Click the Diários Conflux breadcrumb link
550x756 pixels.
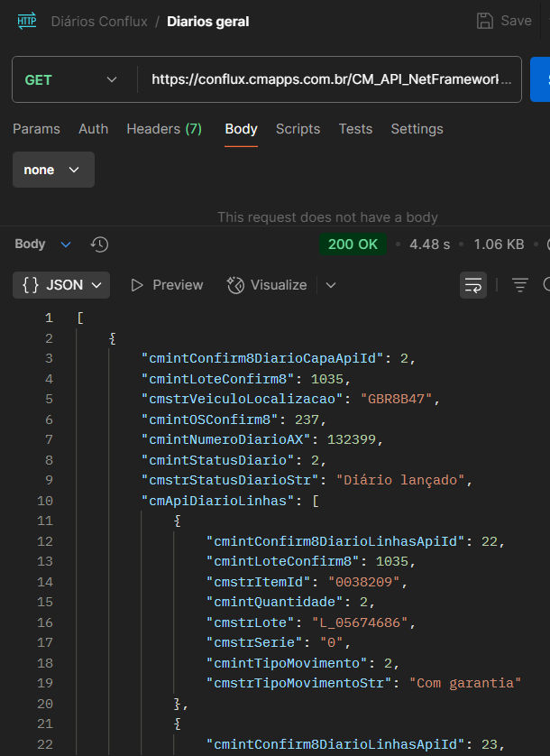(99, 22)
